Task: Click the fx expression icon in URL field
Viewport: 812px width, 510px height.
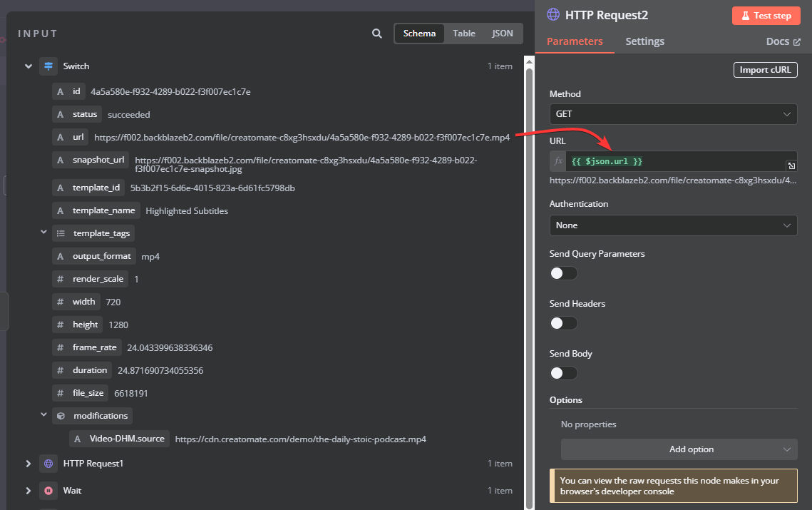Action: tap(558, 161)
